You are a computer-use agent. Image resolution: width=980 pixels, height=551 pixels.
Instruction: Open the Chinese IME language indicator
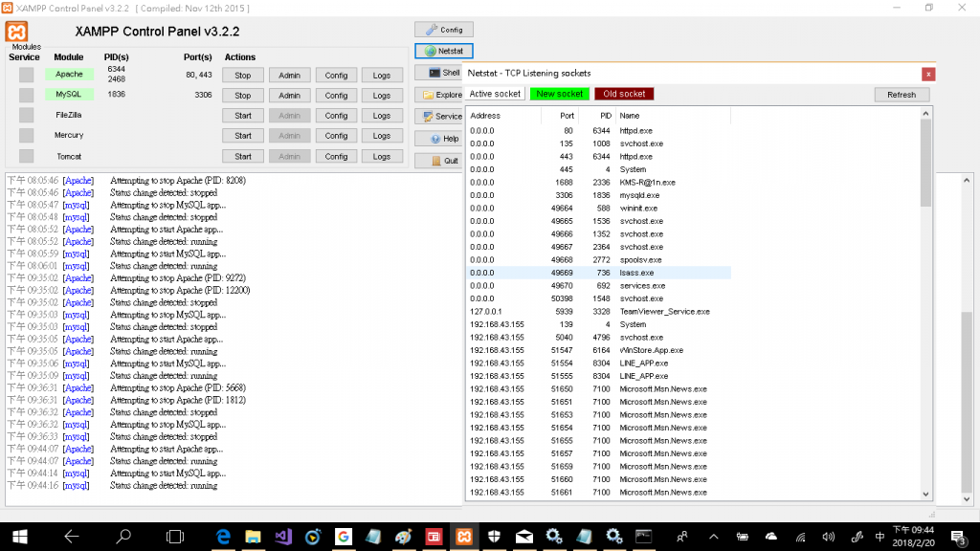point(880,537)
